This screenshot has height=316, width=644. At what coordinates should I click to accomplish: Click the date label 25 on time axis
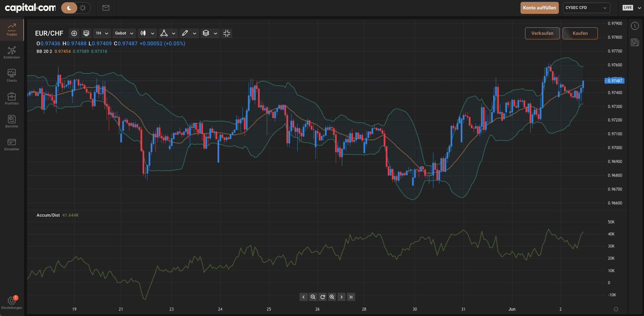click(269, 309)
